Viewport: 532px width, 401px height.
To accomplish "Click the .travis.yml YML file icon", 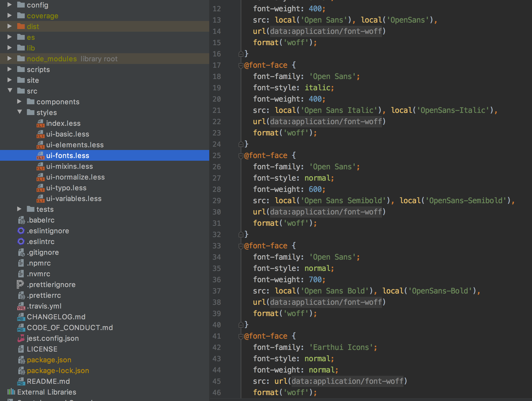I will point(21,306).
